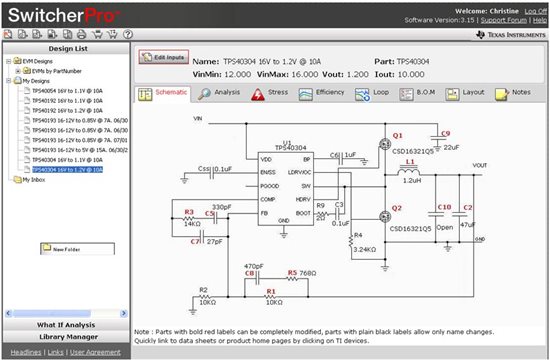Click the Analysis magnifier icon
Viewport: 550px width, 360px height.
pyautogui.click(x=204, y=94)
